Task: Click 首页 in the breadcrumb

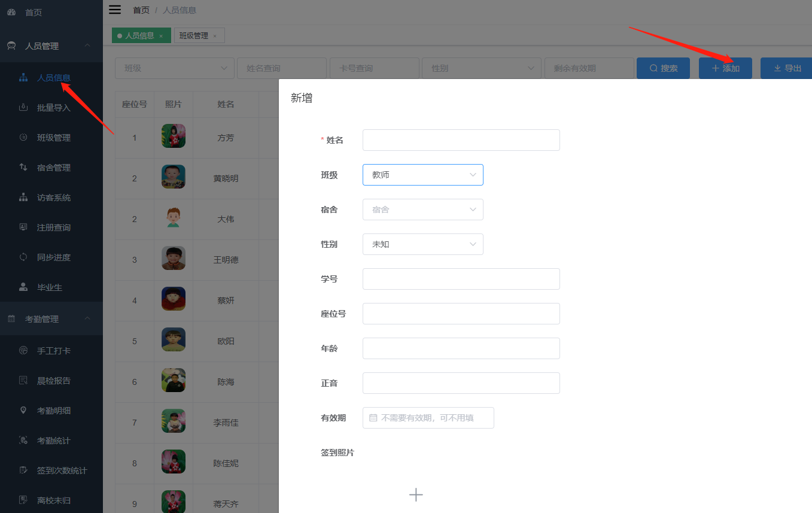Action: tap(141, 10)
